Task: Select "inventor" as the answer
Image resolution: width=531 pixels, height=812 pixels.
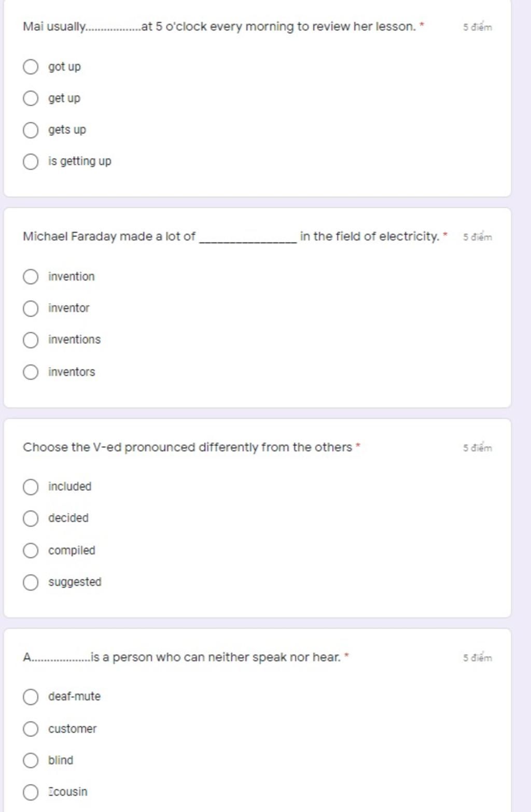Action: (x=31, y=308)
